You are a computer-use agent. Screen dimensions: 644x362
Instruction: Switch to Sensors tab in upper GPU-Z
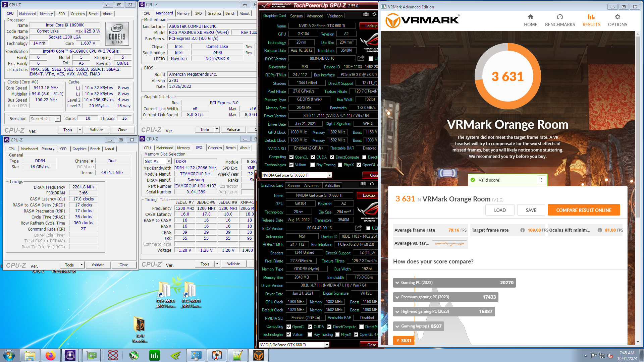[x=296, y=16]
